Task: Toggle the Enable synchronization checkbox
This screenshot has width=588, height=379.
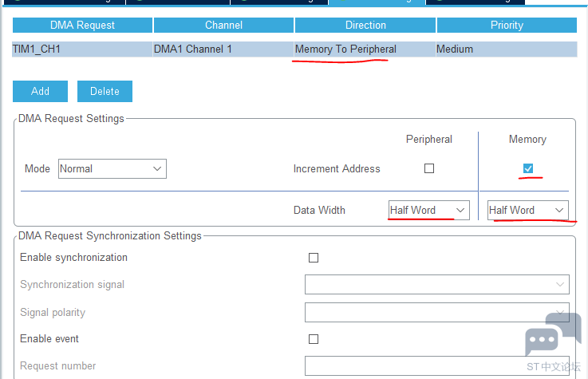Action: coord(314,258)
